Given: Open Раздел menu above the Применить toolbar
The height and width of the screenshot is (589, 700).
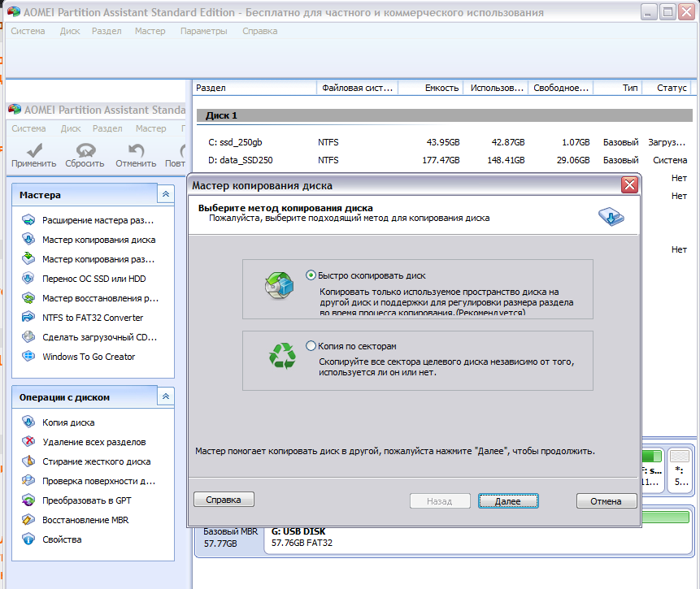Looking at the screenshot, I should coord(107,128).
